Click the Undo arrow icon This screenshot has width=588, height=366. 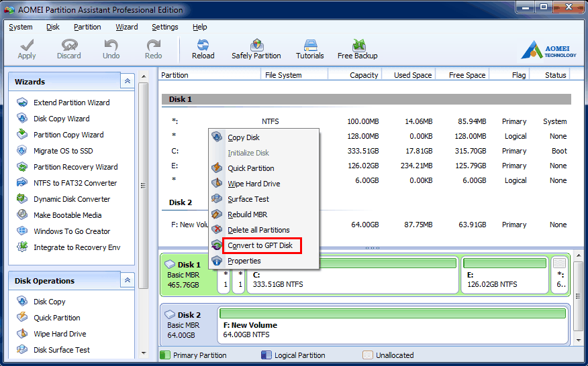point(111,46)
